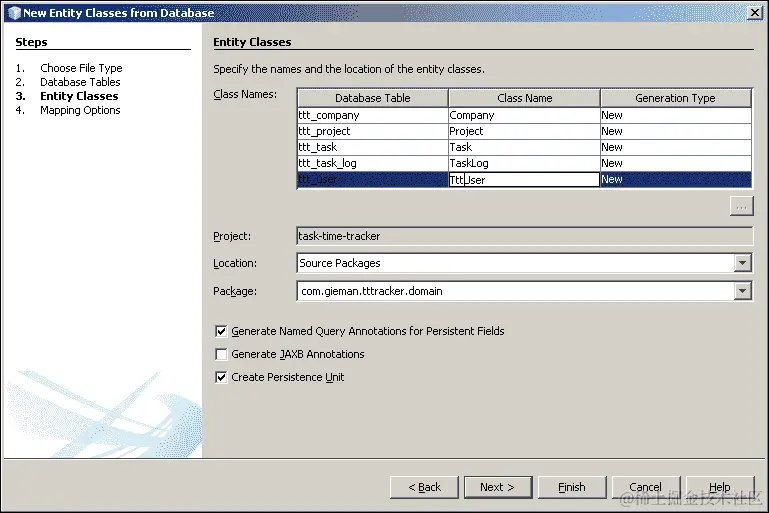Click the NetBeans cube icon in title bar
The image size is (769, 513).
(x=14, y=13)
